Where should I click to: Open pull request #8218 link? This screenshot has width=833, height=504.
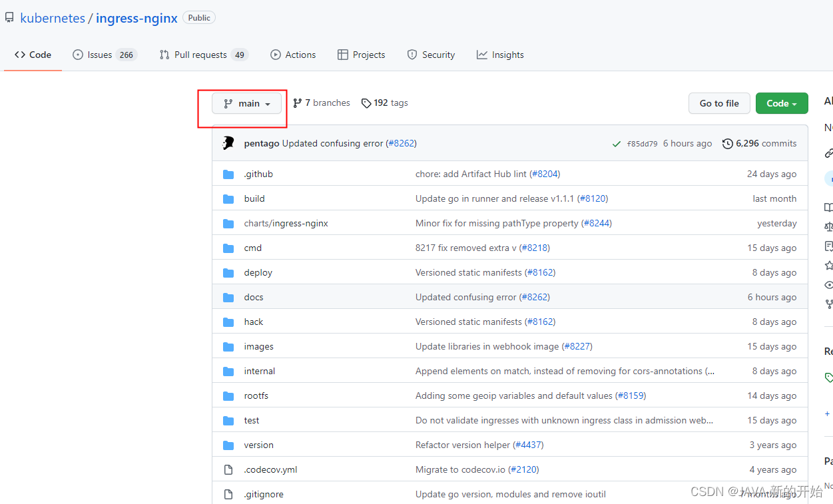coord(535,248)
